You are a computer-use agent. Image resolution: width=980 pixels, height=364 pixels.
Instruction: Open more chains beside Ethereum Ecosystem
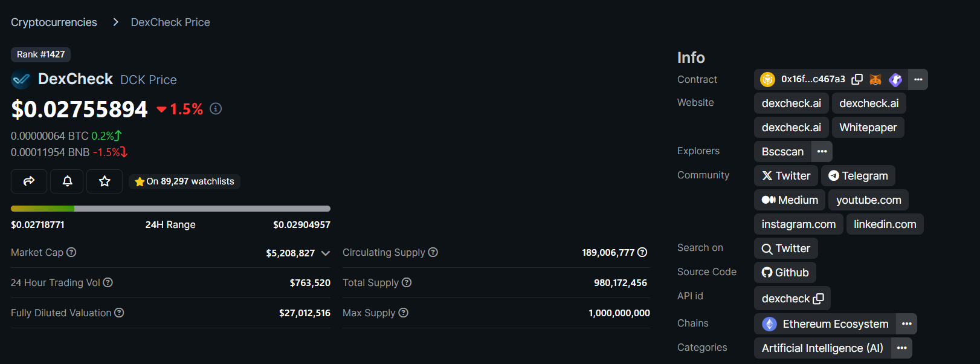906,324
